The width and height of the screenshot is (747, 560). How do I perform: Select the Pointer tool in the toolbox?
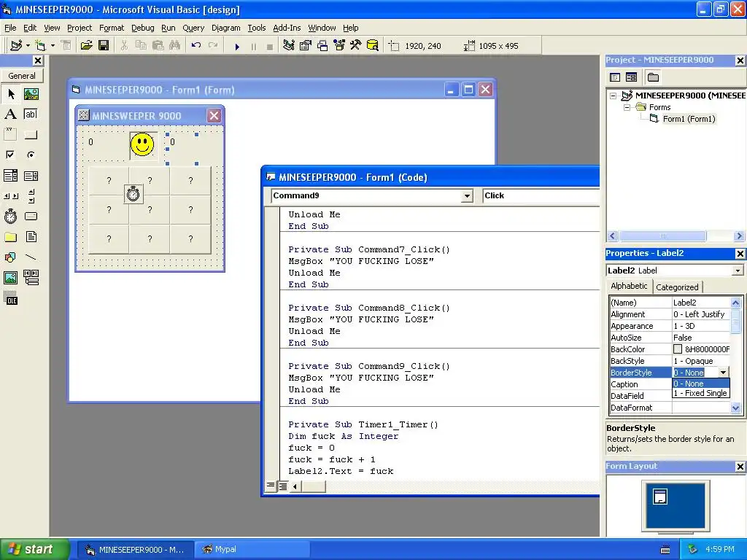tap(10, 94)
